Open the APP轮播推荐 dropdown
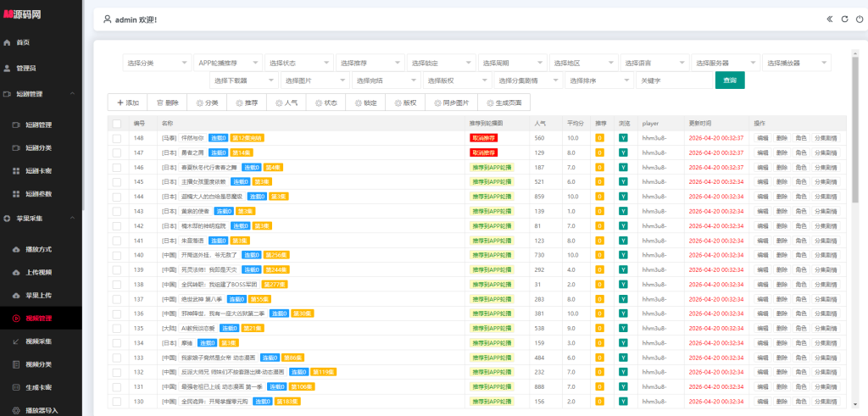Image resolution: width=868 pixels, height=416 pixels. coord(227,63)
